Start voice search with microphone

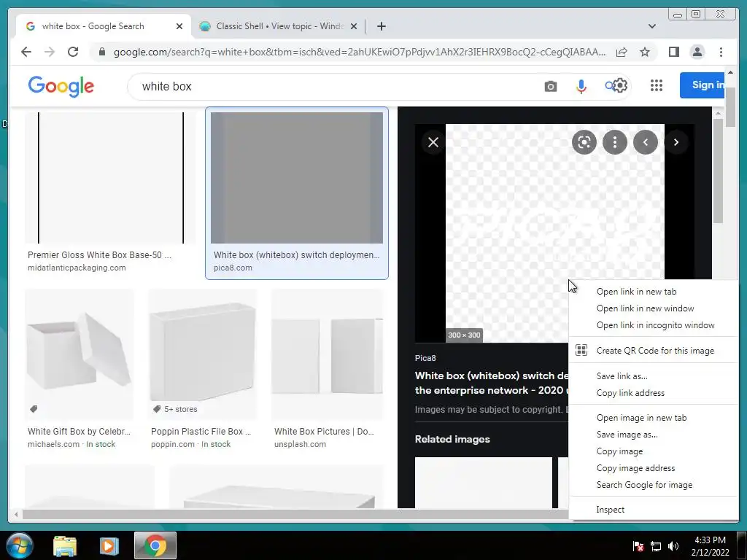(x=581, y=86)
